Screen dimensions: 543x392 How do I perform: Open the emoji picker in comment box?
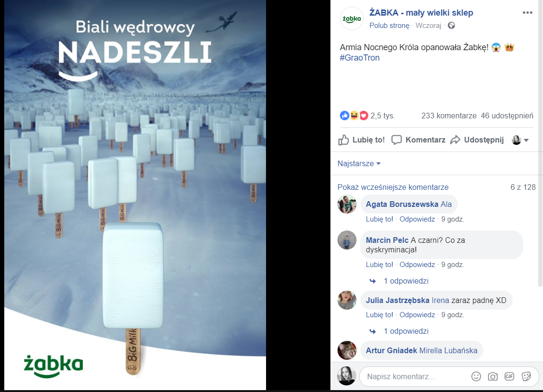476,376
